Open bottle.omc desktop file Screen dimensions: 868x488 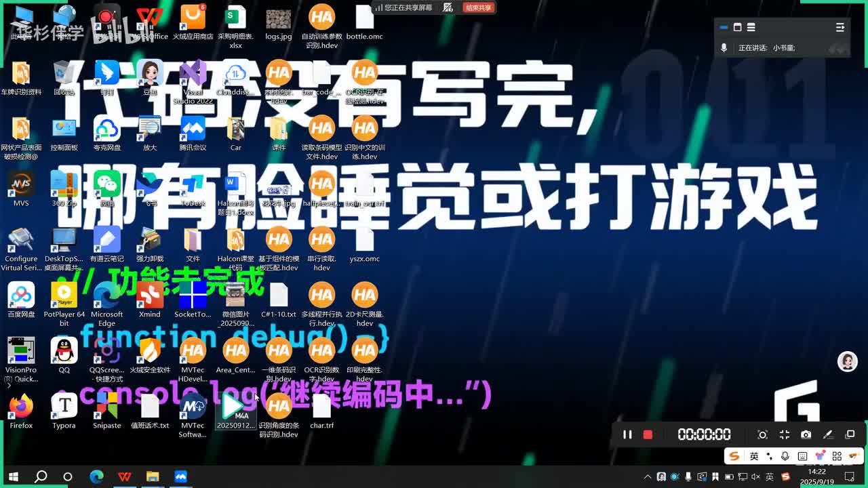(x=365, y=23)
